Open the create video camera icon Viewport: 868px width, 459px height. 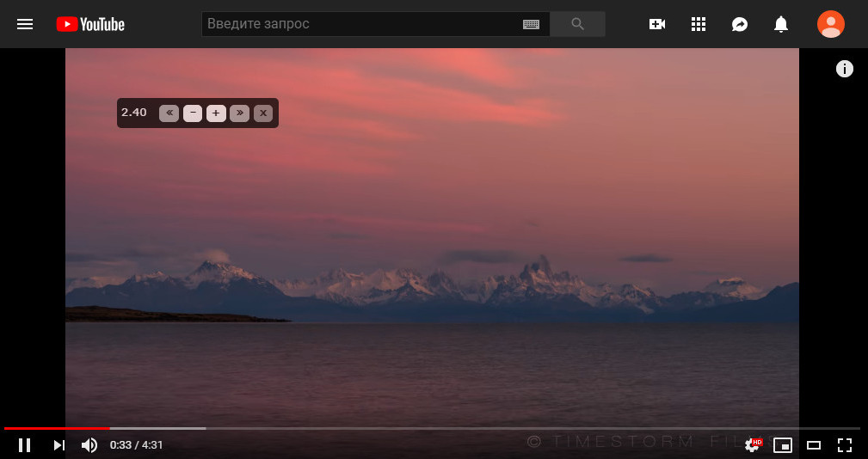tap(657, 24)
